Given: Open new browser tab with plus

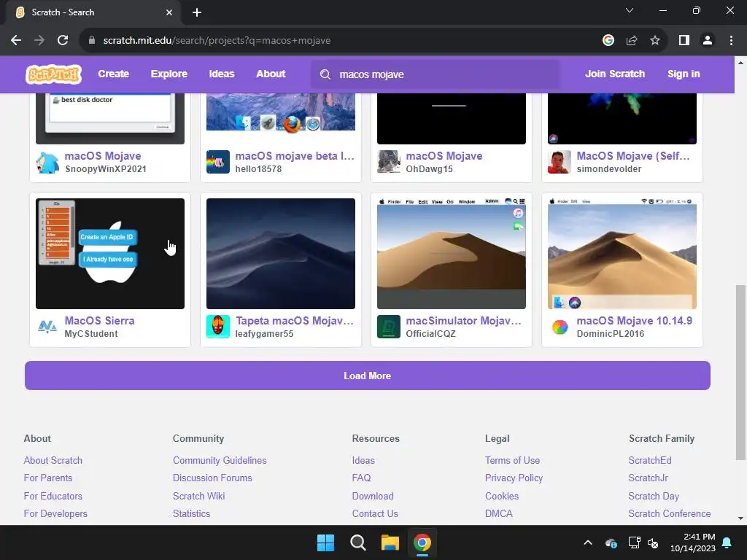Looking at the screenshot, I should pyautogui.click(x=197, y=12).
